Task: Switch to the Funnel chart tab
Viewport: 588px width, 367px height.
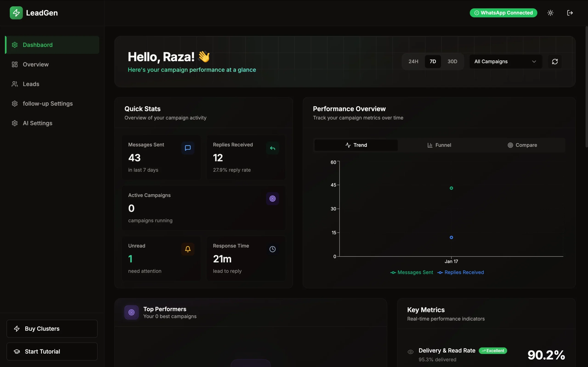Action: [x=439, y=145]
